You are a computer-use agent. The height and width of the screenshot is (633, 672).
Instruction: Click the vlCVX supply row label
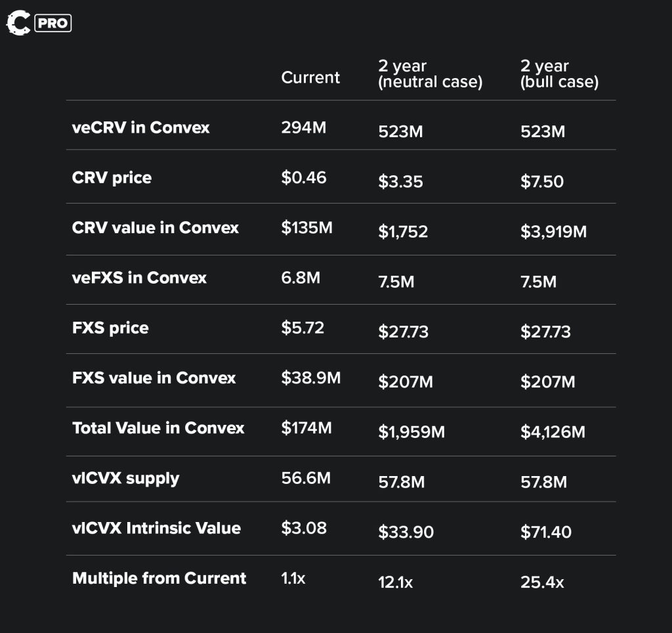click(x=125, y=478)
